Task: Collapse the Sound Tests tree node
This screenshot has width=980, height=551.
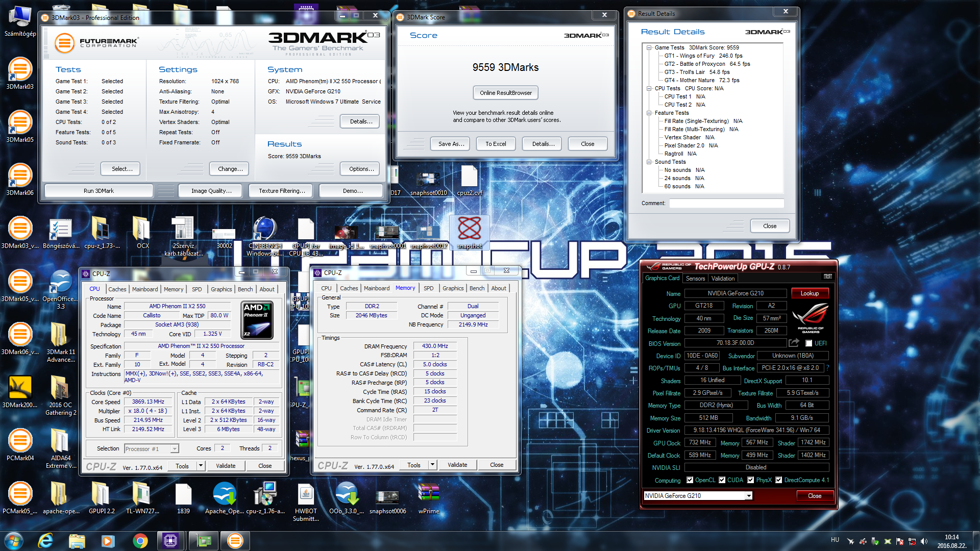Action: click(x=649, y=162)
